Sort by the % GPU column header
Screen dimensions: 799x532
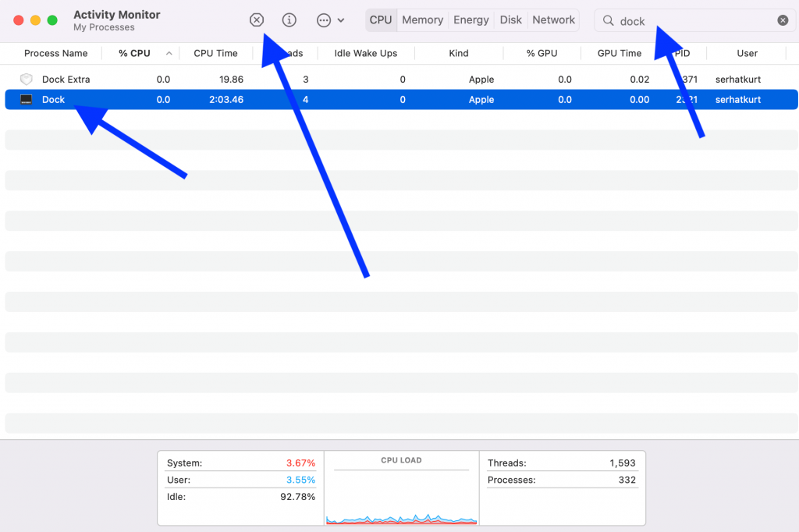(x=542, y=53)
